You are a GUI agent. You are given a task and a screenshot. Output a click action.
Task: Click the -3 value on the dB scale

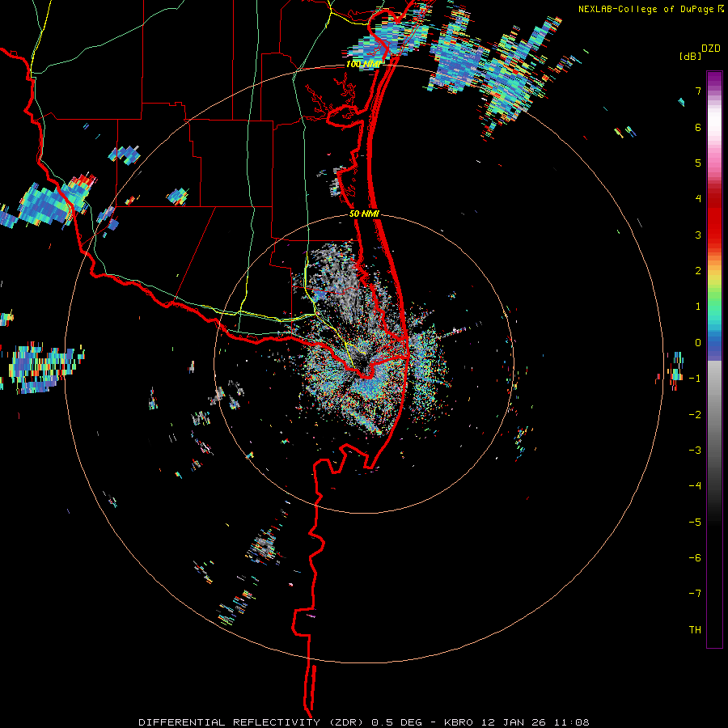(x=695, y=451)
